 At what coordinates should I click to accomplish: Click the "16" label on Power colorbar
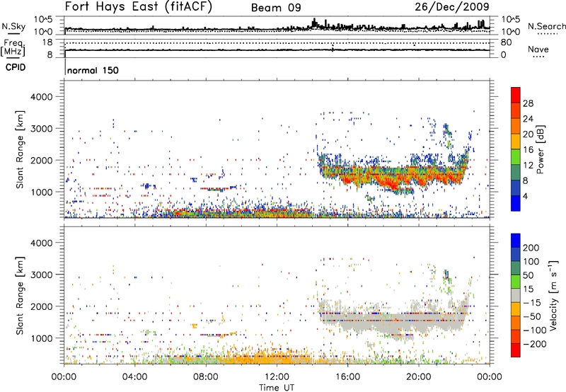tap(528, 150)
